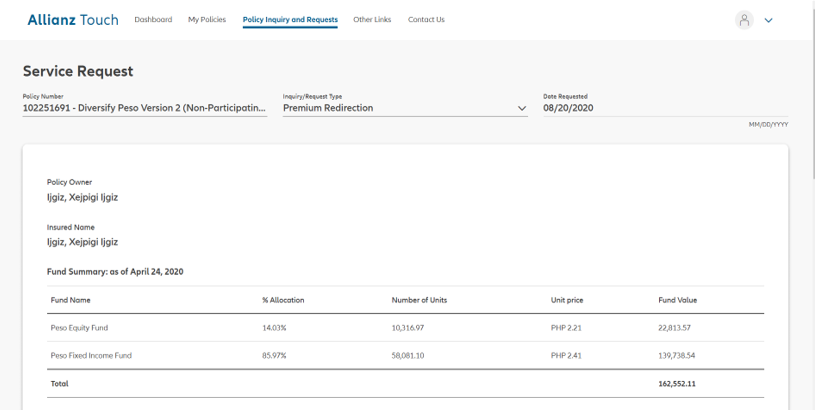Open the user profile avatar icon
Screen dimensions: 815x410
pos(743,20)
